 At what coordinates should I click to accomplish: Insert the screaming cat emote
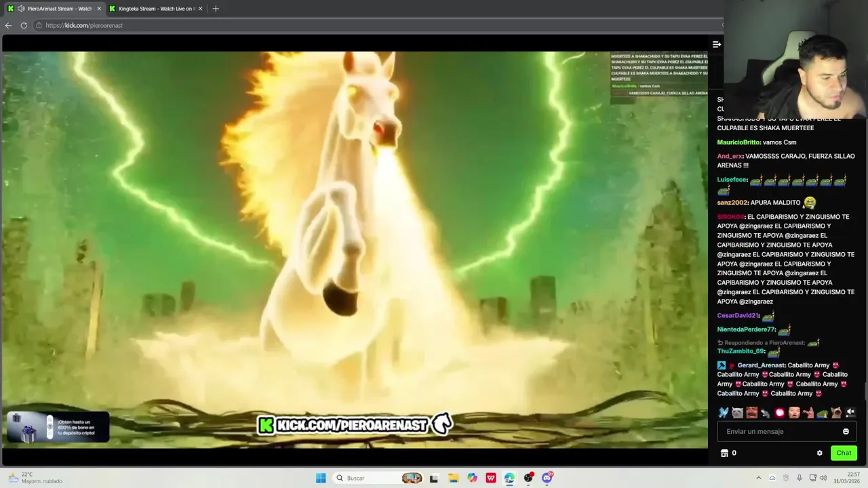pyautogui.click(x=836, y=412)
